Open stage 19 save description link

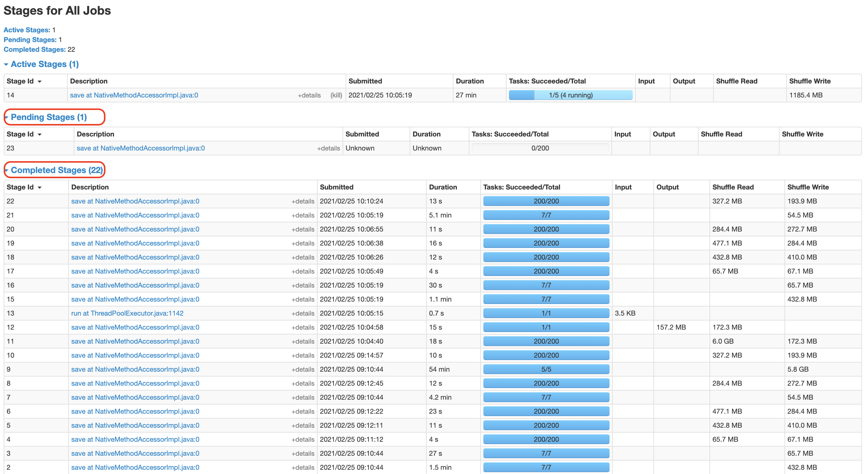click(x=135, y=243)
